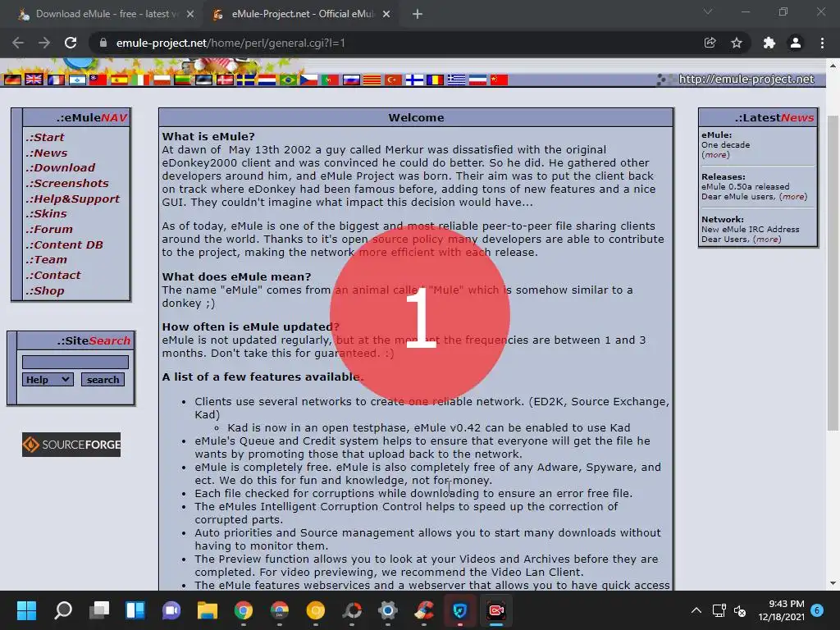Go to the .:News navigation item
The width and height of the screenshot is (840, 630).
click(47, 153)
